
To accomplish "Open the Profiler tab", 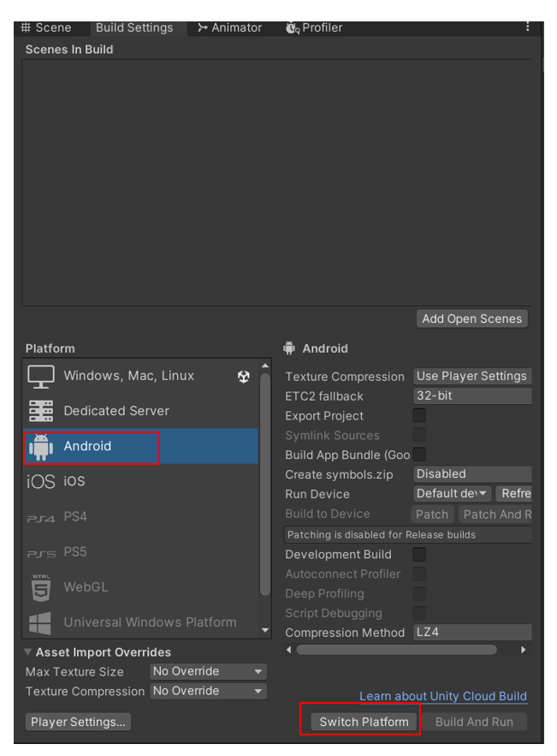I will coord(314,28).
